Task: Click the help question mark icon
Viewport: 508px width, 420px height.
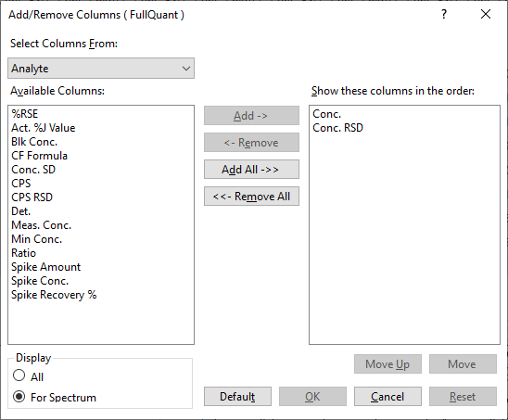Action: pos(443,14)
